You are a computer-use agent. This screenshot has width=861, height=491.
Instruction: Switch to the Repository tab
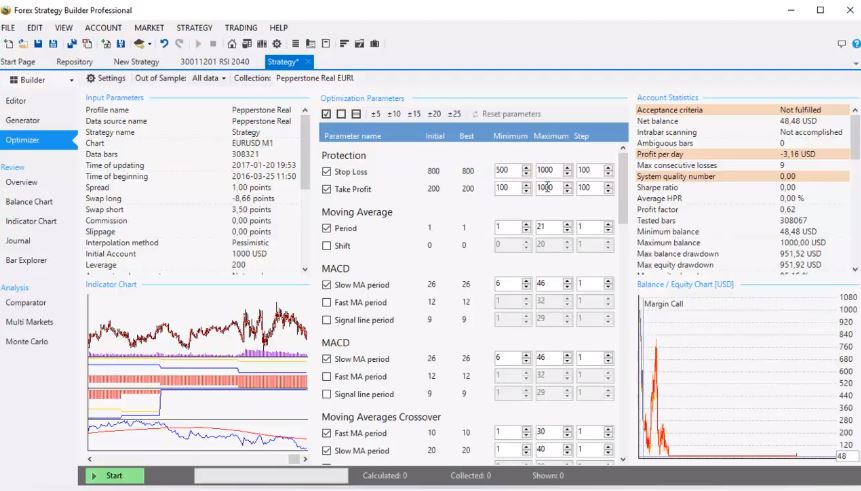[x=74, y=62]
